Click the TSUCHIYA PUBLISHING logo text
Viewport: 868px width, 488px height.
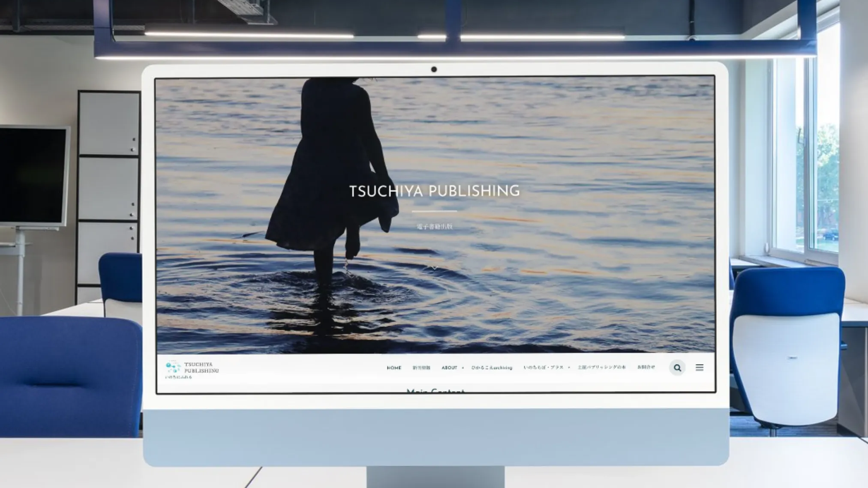point(201,367)
